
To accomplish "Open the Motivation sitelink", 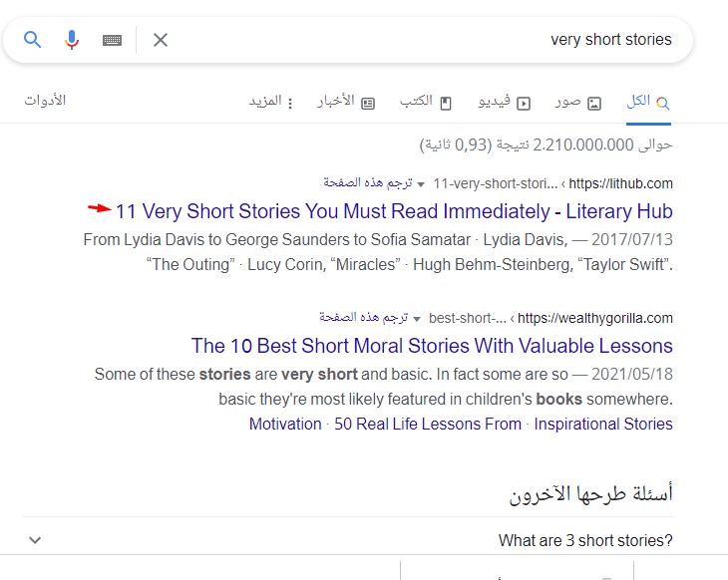I will (x=285, y=425).
